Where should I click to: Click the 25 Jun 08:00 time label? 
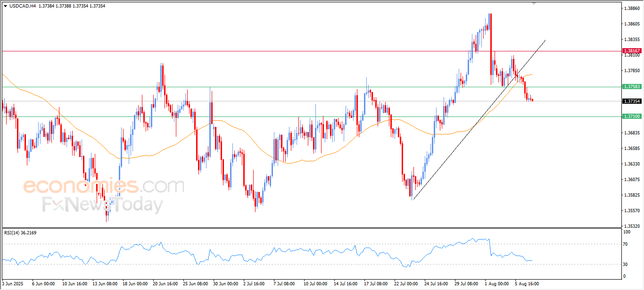[x=195, y=284]
